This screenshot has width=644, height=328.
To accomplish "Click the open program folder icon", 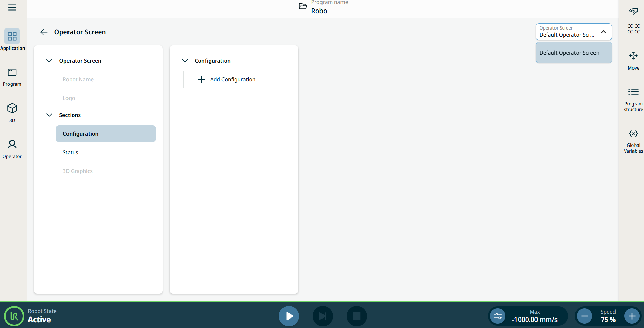I will [303, 6].
